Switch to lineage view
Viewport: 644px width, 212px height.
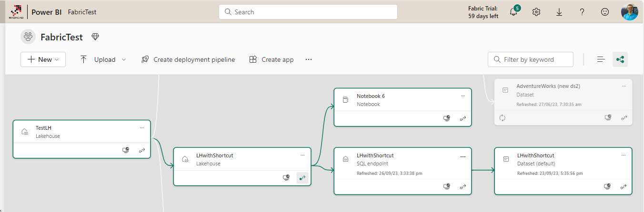pyautogui.click(x=620, y=59)
